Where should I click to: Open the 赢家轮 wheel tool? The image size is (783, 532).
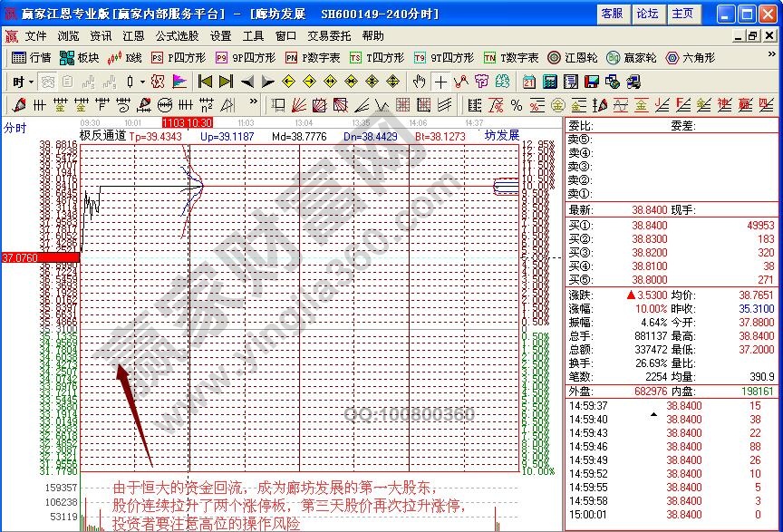tap(632, 58)
